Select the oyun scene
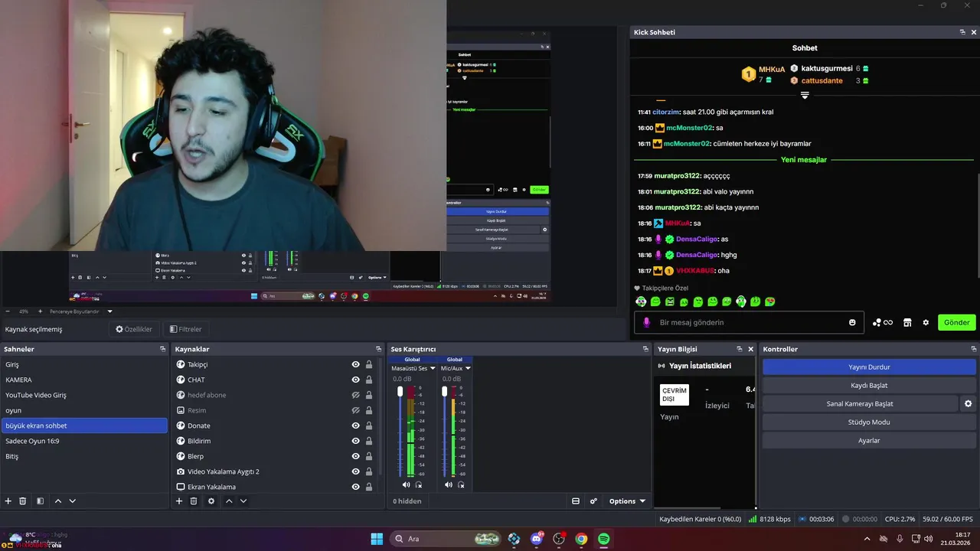The width and height of the screenshot is (980, 551). click(x=84, y=410)
